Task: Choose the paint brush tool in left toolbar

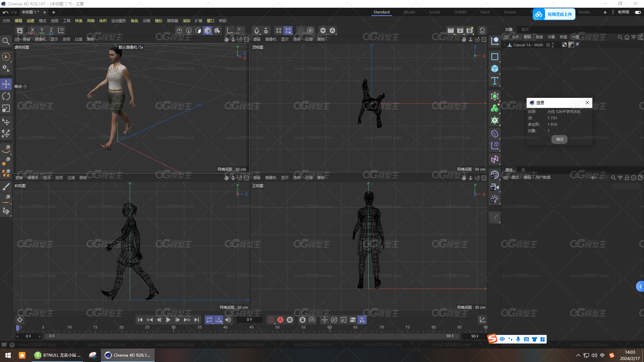Action: (x=6, y=186)
